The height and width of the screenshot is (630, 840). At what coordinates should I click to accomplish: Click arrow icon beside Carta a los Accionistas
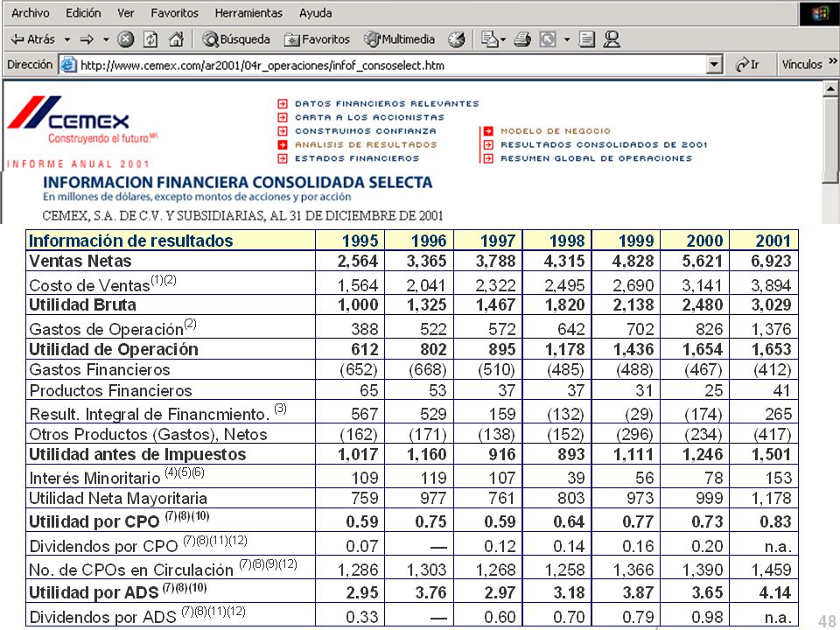pos(283,117)
